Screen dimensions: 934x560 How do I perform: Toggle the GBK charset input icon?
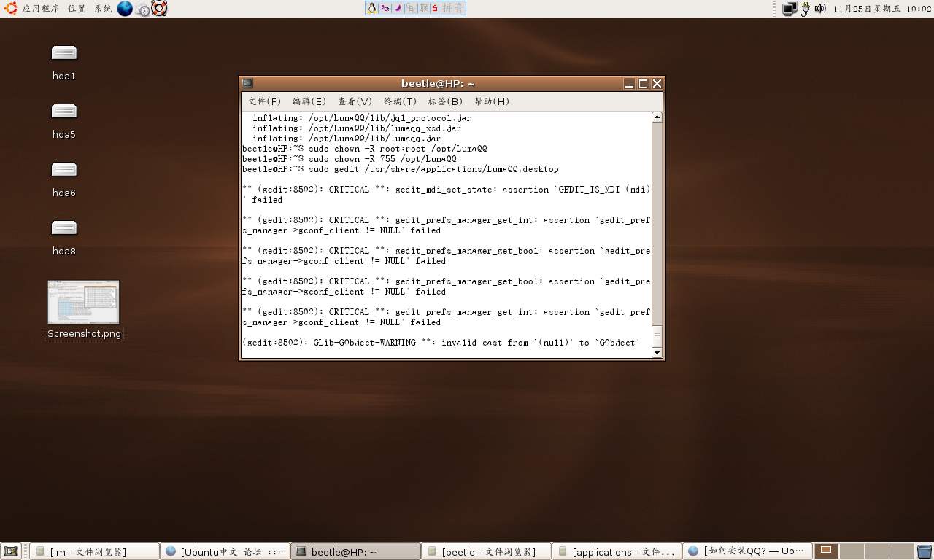[411, 8]
